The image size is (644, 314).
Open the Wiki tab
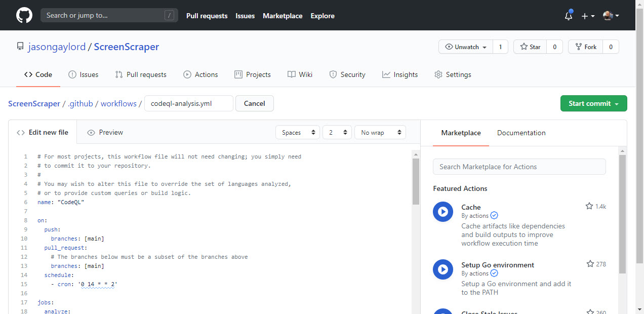300,74
